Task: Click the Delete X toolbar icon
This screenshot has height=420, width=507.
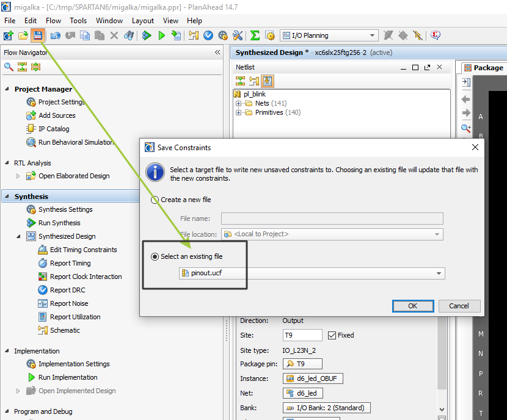Action: [x=114, y=35]
